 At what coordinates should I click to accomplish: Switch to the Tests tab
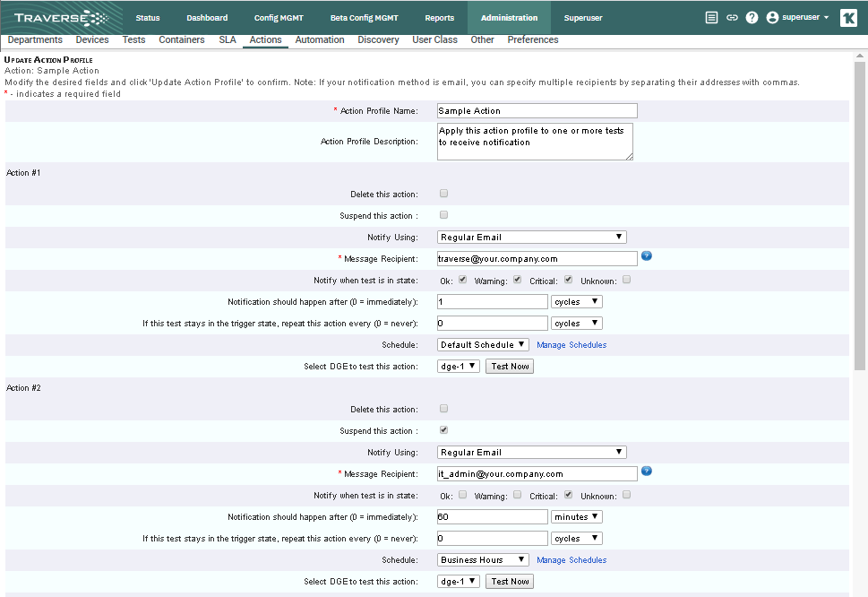134,39
